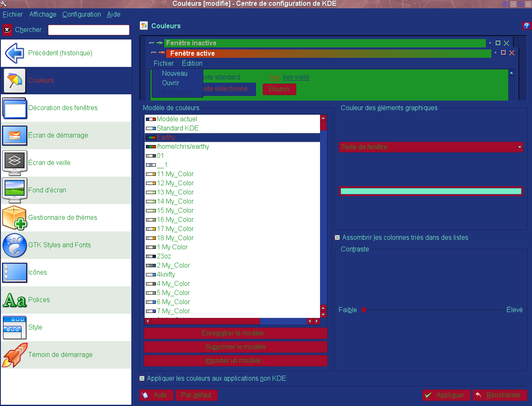Click the Couleurs header palette icon
Viewport: 532px width, 406px height.
(x=144, y=26)
